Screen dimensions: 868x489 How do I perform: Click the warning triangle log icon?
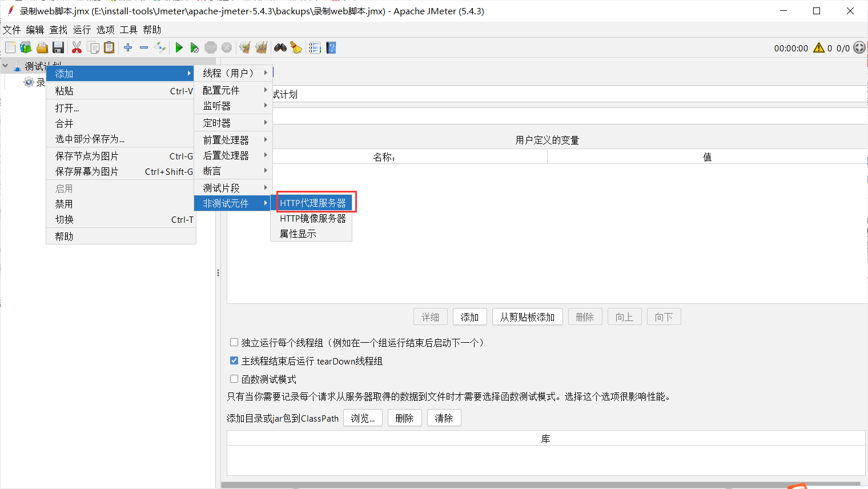click(819, 48)
